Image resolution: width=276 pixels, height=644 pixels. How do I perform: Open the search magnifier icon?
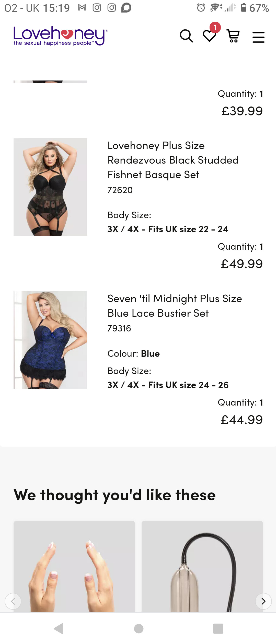[186, 36]
